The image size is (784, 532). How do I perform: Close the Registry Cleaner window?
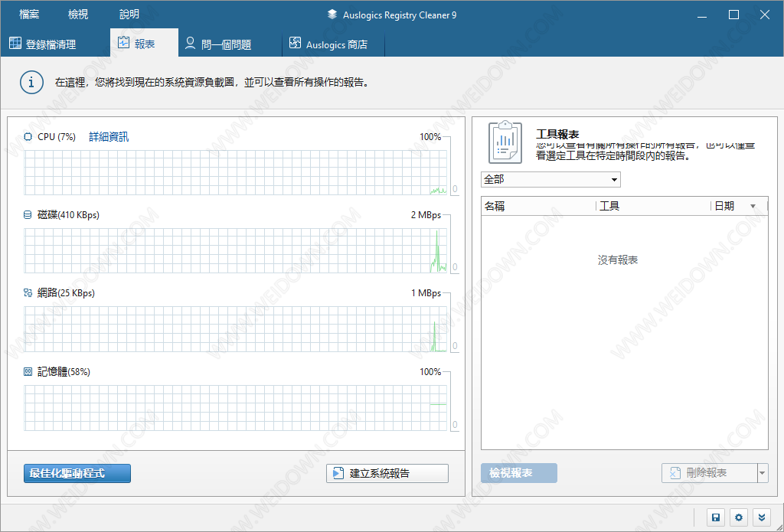pyautogui.click(x=765, y=15)
